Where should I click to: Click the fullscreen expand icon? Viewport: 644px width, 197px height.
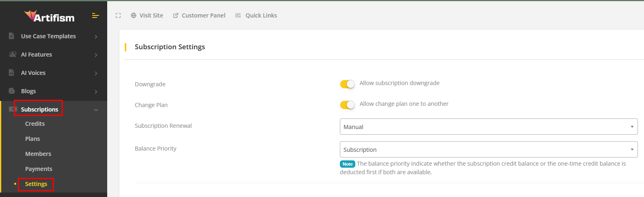(x=118, y=15)
